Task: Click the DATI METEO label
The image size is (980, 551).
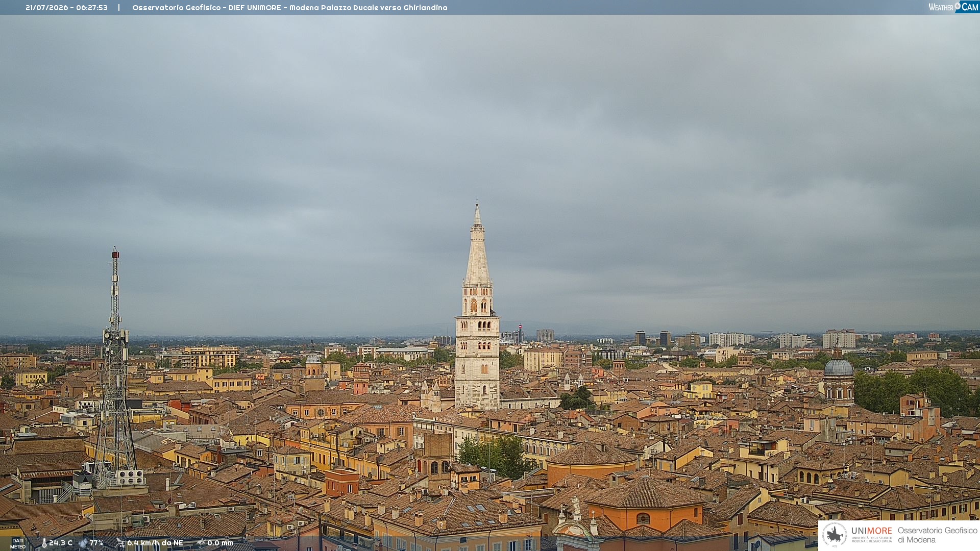Action: pos(18,543)
